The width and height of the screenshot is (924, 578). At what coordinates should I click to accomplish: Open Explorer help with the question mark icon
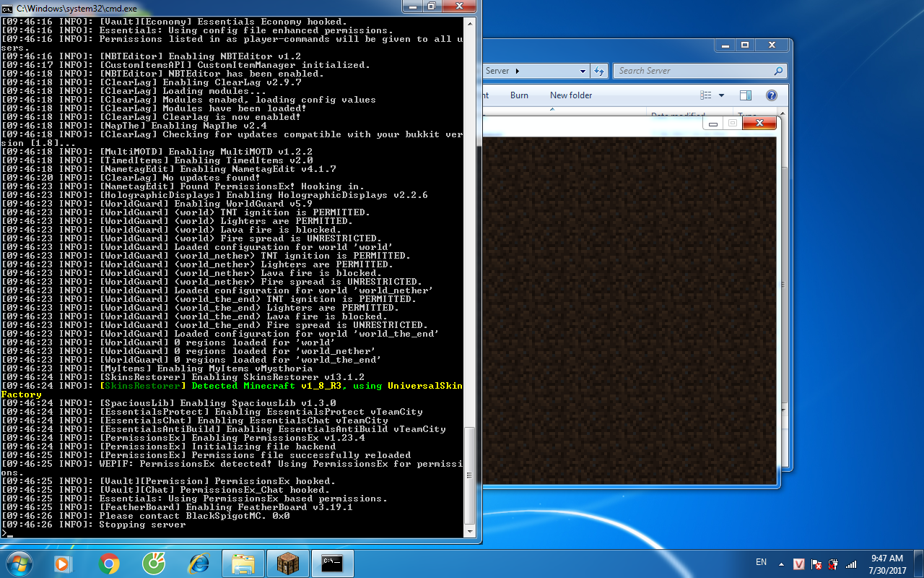coord(771,95)
